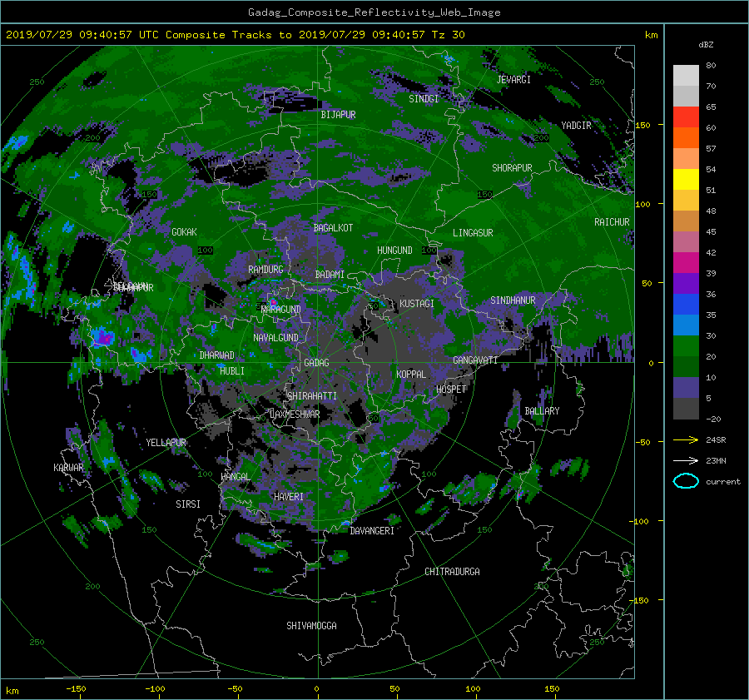Click the HANGAL city label
This screenshot has width=749, height=700.
[x=235, y=477]
